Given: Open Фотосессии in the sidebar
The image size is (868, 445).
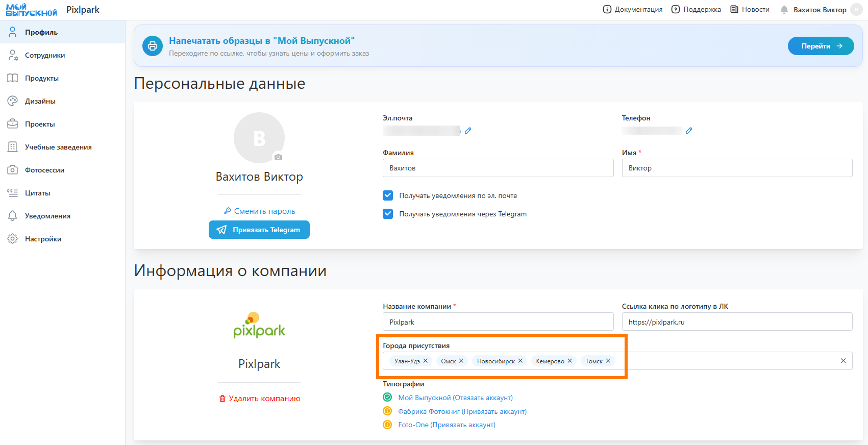Looking at the screenshot, I should pos(44,170).
